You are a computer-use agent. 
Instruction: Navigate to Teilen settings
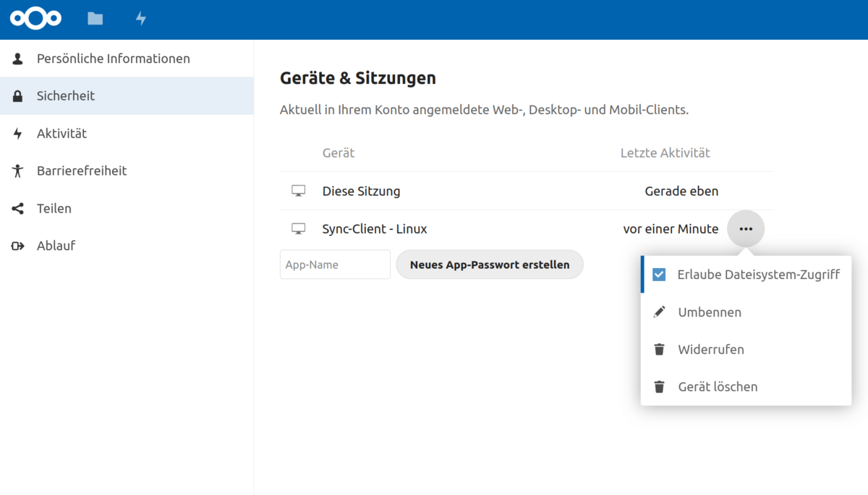[x=54, y=209]
